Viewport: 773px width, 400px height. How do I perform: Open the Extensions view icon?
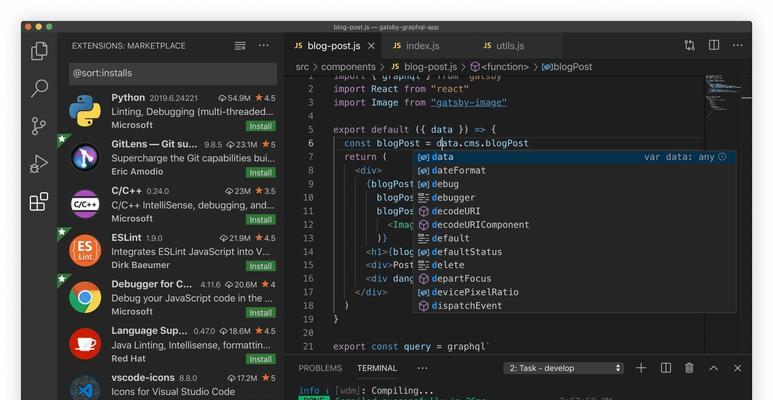39,201
